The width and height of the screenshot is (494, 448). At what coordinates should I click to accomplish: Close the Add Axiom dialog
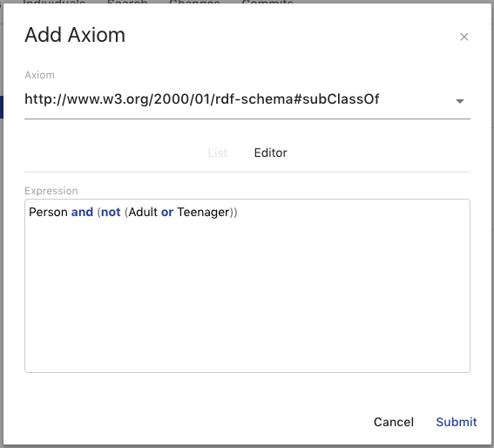(464, 37)
